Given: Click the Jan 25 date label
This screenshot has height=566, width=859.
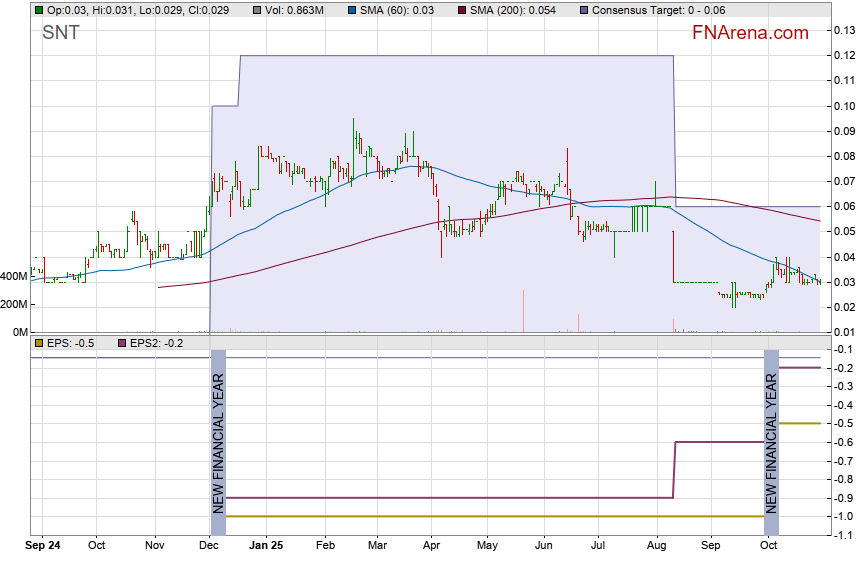Looking at the screenshot, I should 266,546.
